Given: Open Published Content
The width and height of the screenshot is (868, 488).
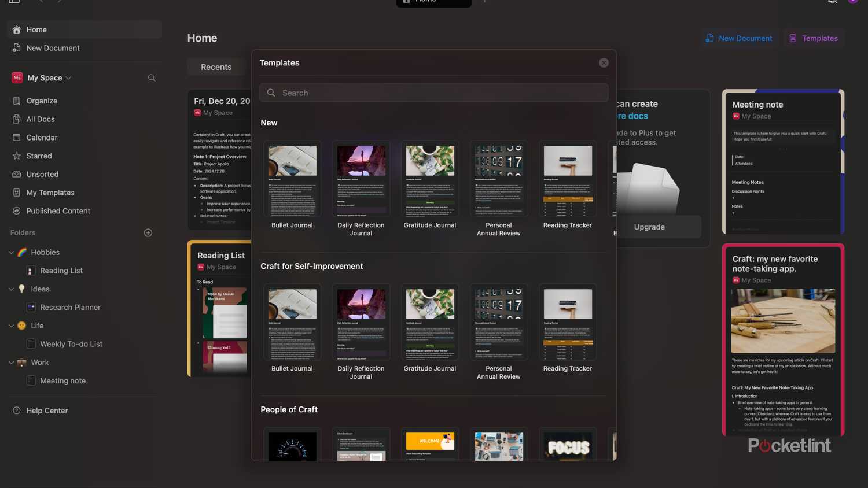Looking at the screenshot, I should tap(58, 210).
